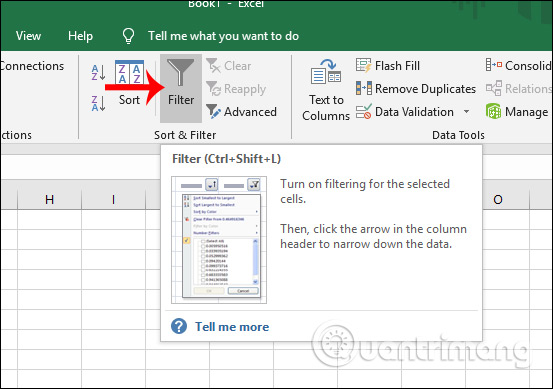
Task: Click the Filter (Ctrl+Shift+L) tooltip title
Action: [x=226, y=159]
